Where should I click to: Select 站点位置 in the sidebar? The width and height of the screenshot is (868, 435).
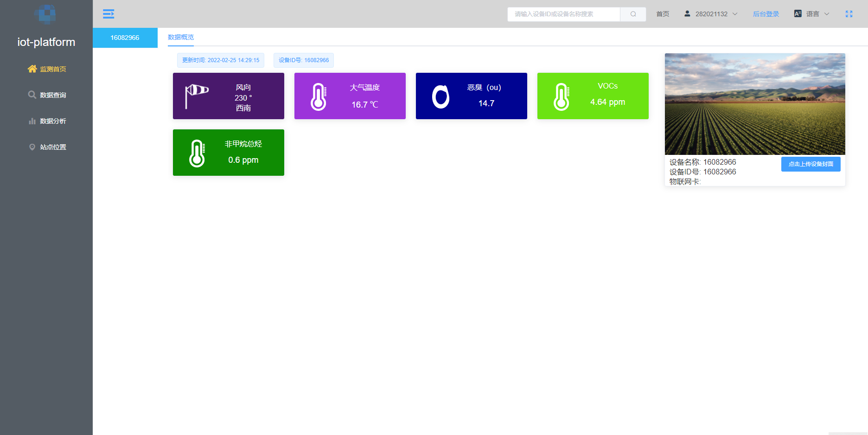47,147
